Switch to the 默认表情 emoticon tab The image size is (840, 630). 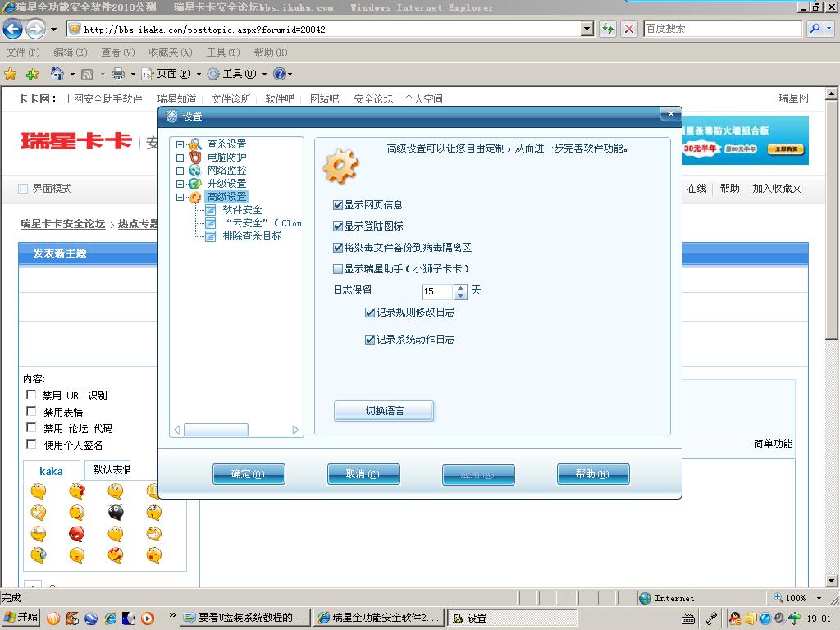click(109, 470)
